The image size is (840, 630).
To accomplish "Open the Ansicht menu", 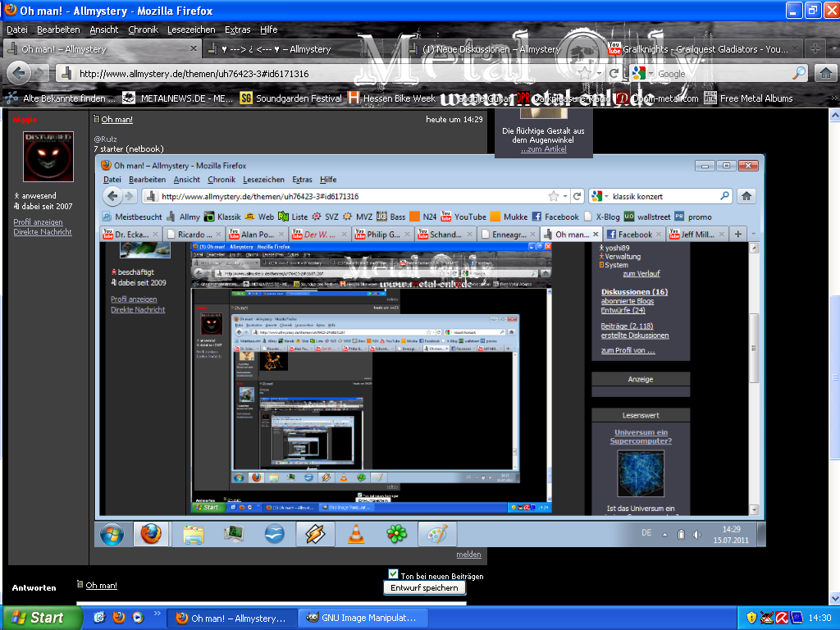I will [104, 30].
